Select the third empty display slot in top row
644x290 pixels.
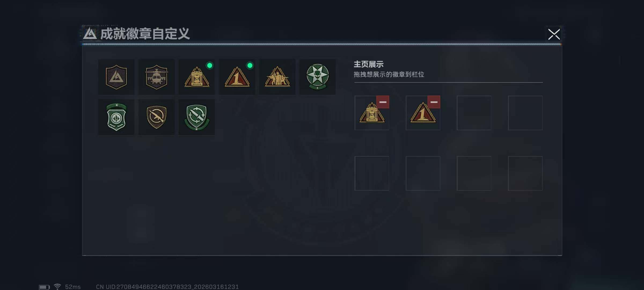[x=474, y=113]
